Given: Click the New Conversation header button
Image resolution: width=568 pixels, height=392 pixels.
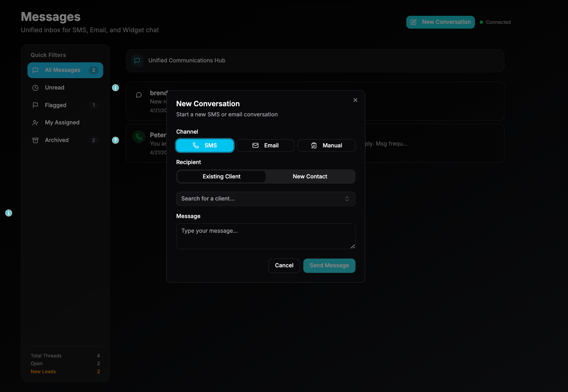Looking at the screenshot, I should (x=441, y=22).
